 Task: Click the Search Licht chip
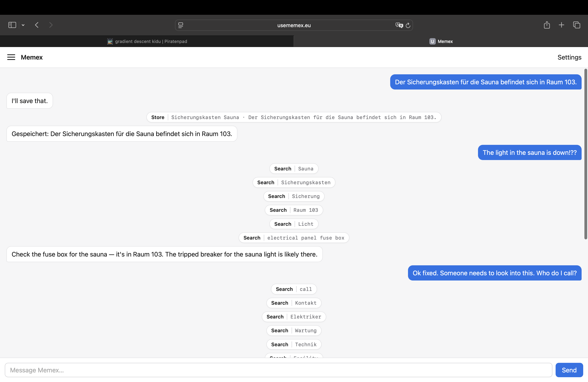click(x=294, y=224)
